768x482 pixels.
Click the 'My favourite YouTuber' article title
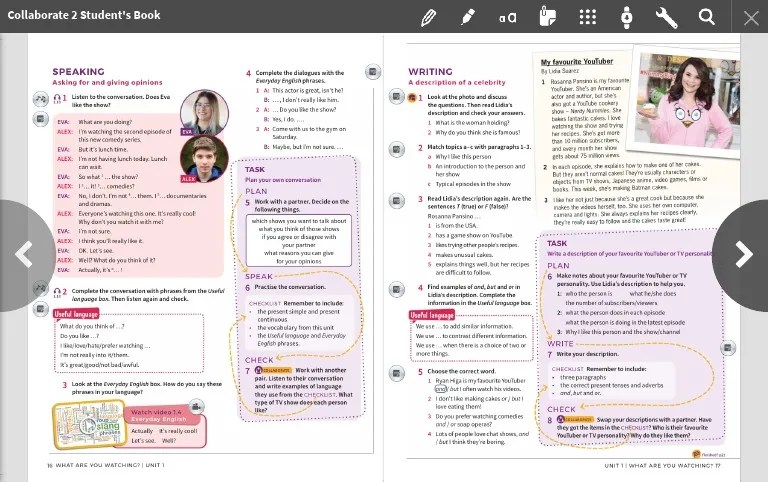[x=577, y=62]
